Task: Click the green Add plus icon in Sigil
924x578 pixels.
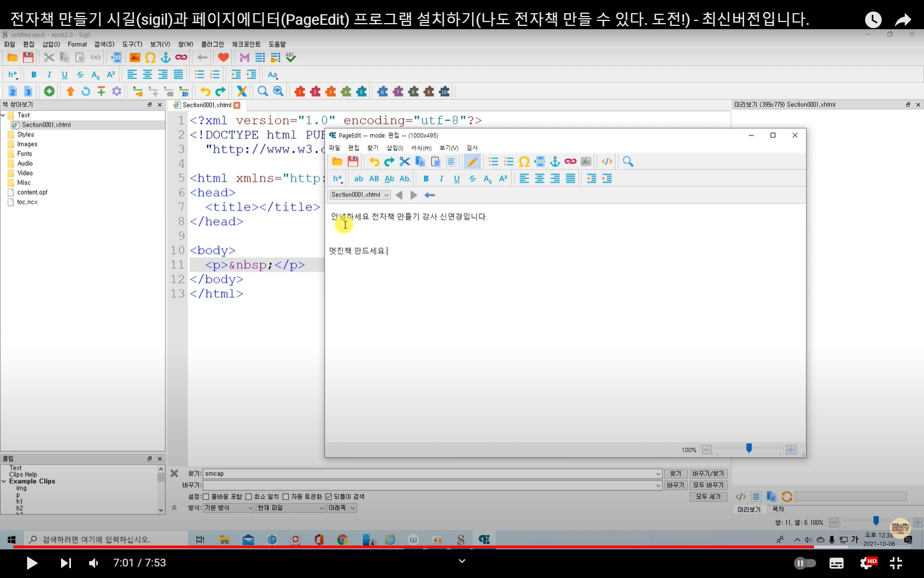Action: click(x=50, y=91)
